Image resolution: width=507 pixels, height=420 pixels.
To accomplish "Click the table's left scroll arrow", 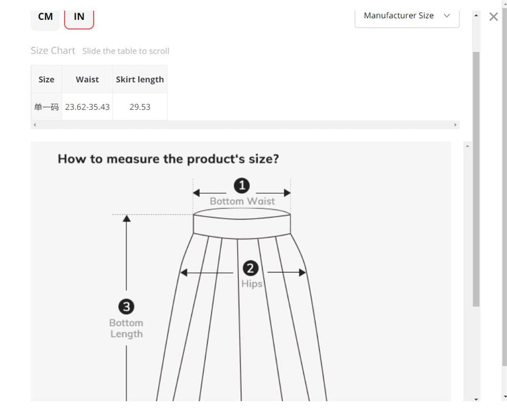I will (x=35, y=125).
